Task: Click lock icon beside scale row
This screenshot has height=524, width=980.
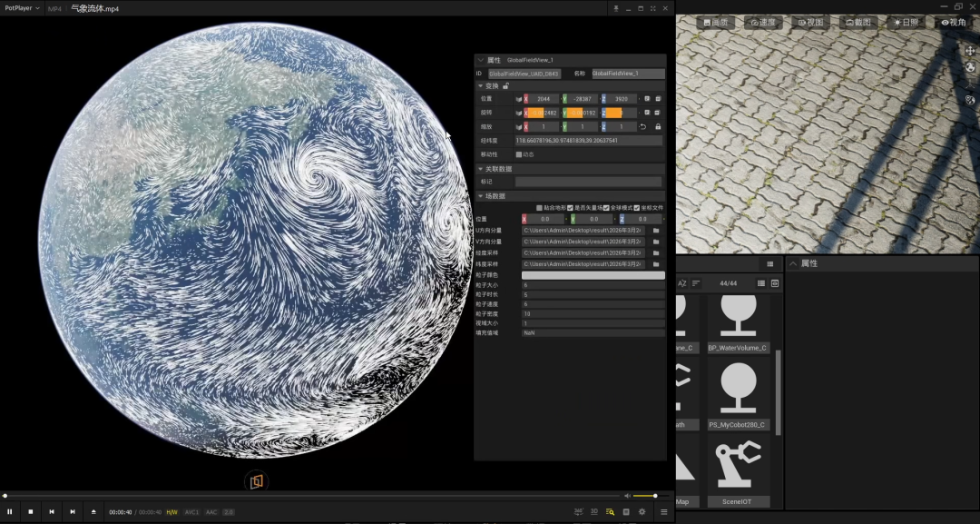Action: point(658,127)
